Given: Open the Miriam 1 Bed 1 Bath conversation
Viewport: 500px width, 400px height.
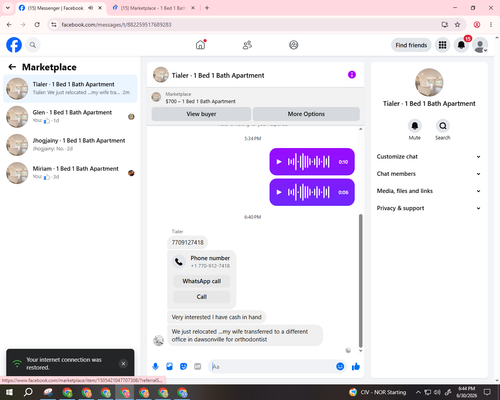Looking at the screenshot, I should 70,173.
